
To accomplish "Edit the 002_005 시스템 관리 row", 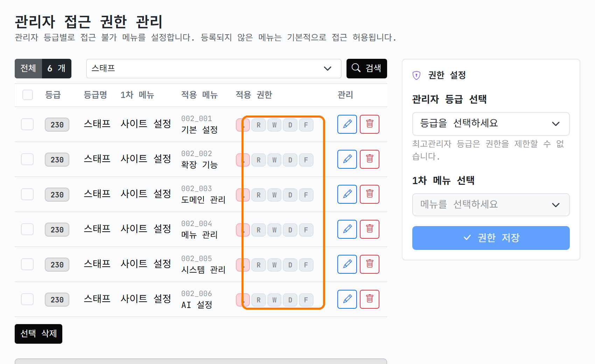I will [x=347, y=264].
